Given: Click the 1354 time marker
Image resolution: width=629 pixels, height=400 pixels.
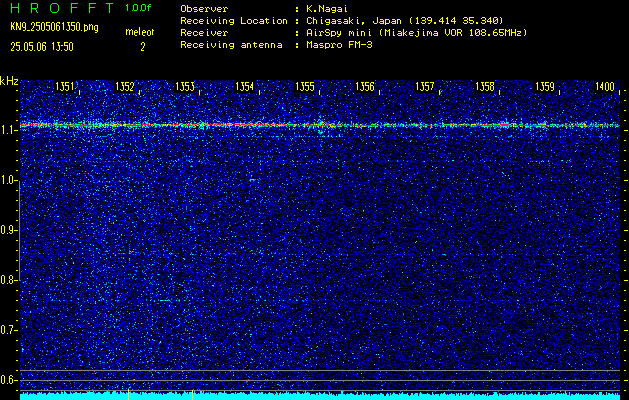Looking at the screenshot, I should (x=244, y=87).
